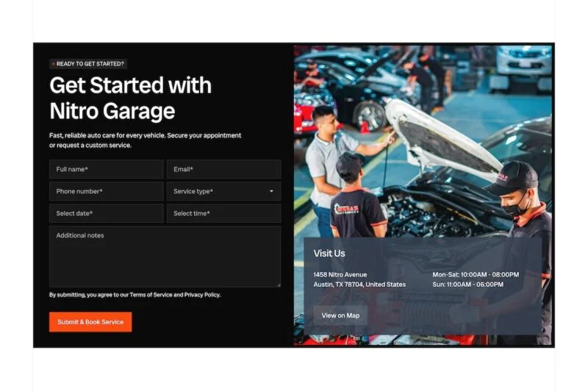
Task: Click the Full name input field
Action: coord(106,169)
